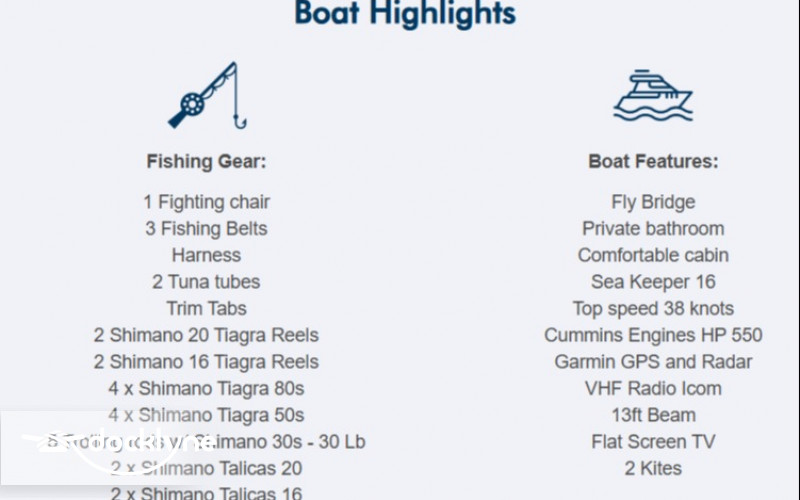Click 'Garmin GPS and Radar' feature
Viewport: 800px width, 500px height.
653,361
